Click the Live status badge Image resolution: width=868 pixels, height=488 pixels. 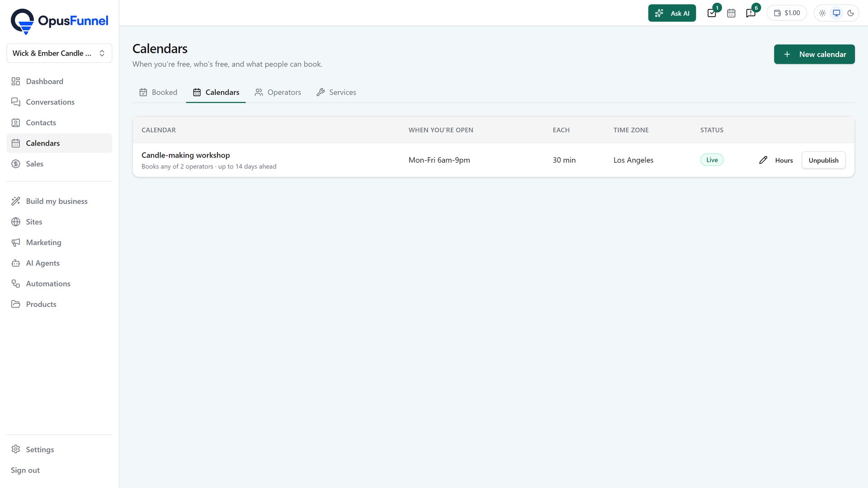coord(712,160)
